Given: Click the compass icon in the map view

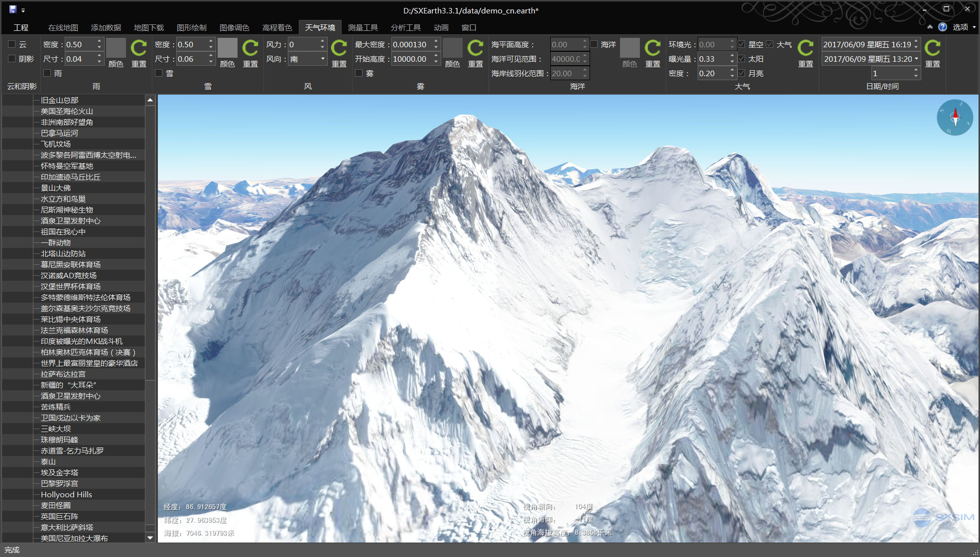Looking at the screenshot, I should [x=955, y=117].
